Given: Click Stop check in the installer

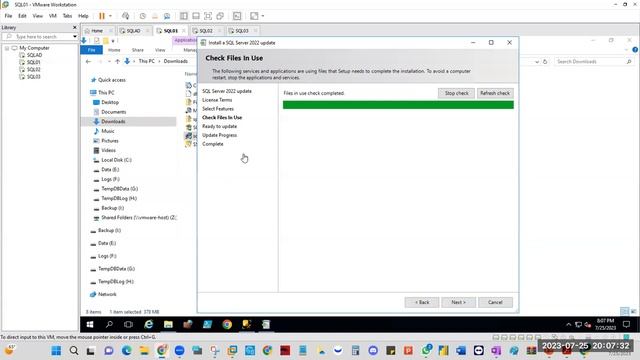Looking at the screenshot, I should pos(456,93).
